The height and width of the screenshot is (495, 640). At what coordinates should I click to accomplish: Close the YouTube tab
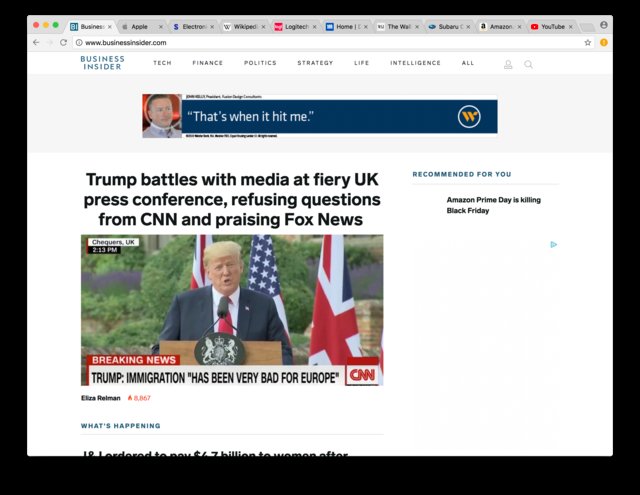[x=571, y=27]
